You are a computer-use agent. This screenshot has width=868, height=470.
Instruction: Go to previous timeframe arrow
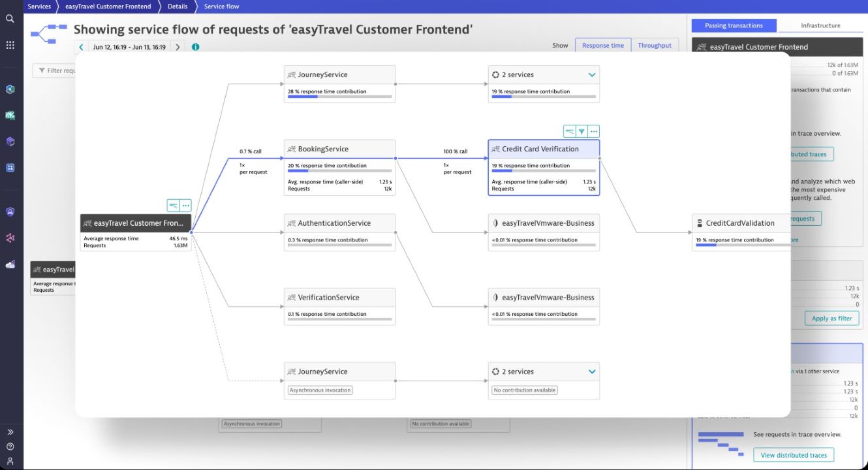tap(81, 47)
